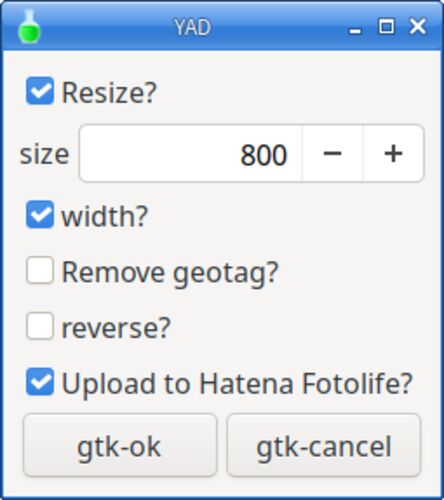The width and height of the screenshot is (444, 500).
Task: Click the "size" label text
Action: click(44, 154)
